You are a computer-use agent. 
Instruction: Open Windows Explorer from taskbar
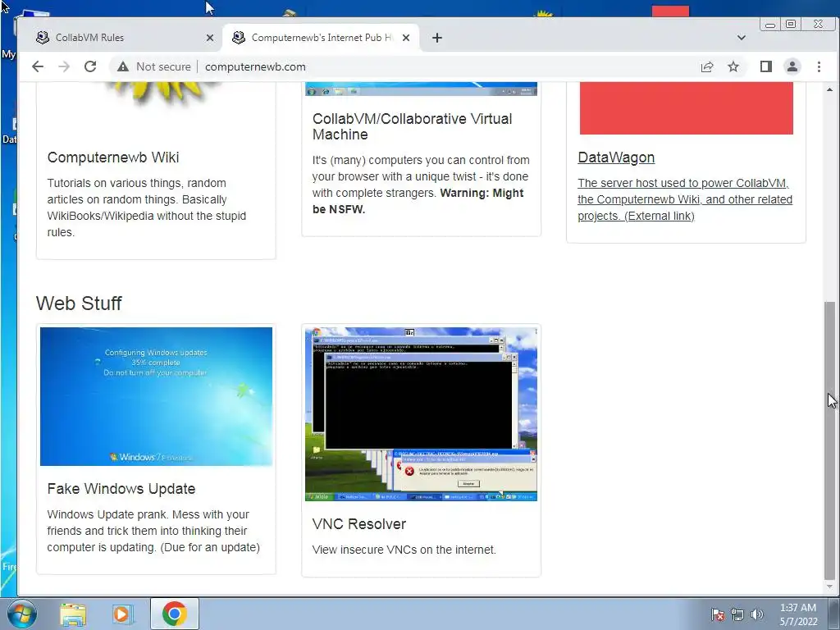73,614
